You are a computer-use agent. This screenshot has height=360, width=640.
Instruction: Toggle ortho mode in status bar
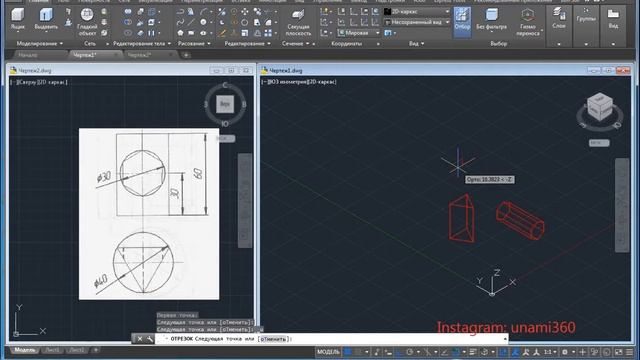tap(399, 352)
